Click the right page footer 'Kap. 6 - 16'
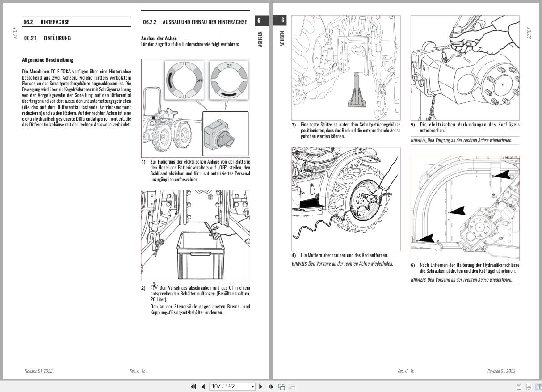The height and width of the screenshot is (392, 542). tap(406, 371)
